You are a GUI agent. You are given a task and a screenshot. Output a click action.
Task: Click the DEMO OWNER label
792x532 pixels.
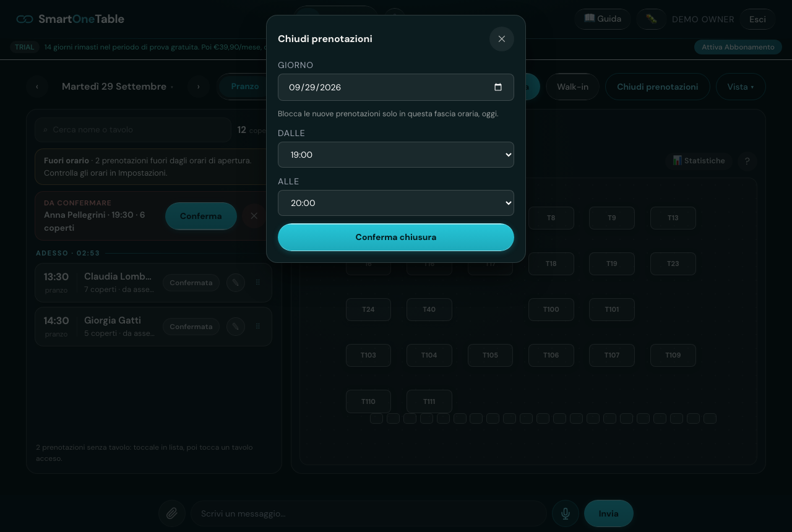[x=703, y=19]
